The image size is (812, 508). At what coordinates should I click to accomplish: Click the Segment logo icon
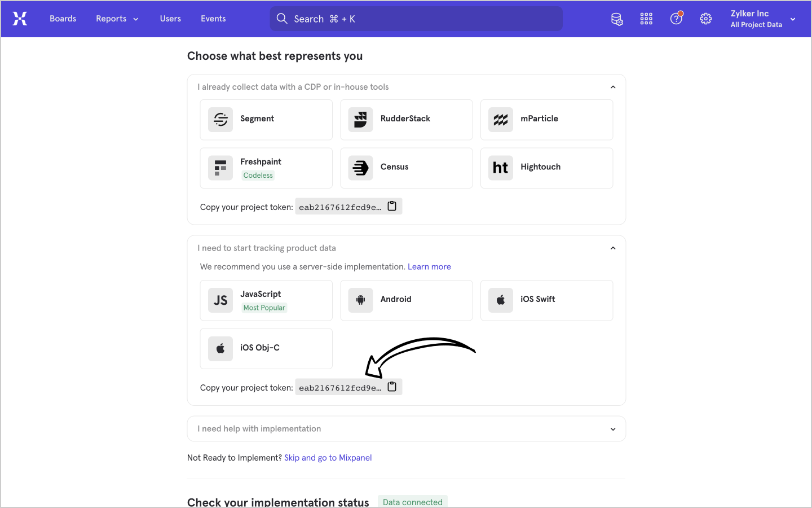point(220,120)
